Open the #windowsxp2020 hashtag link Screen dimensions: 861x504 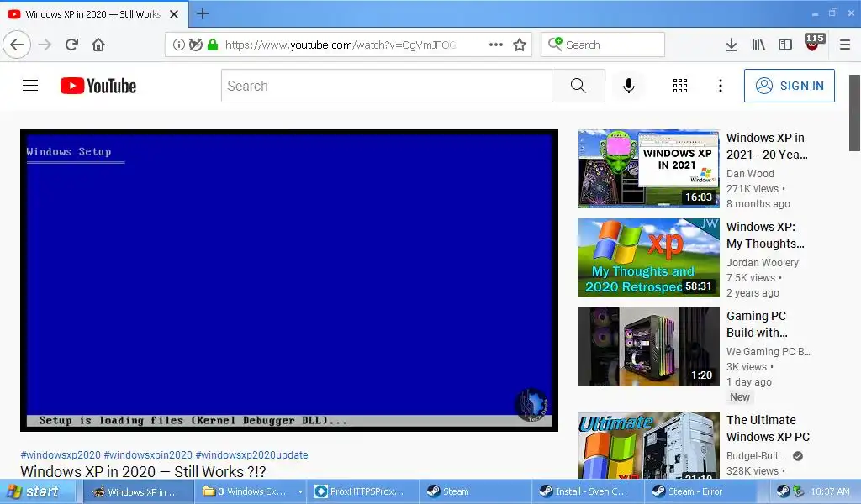(x=61, y=454)
